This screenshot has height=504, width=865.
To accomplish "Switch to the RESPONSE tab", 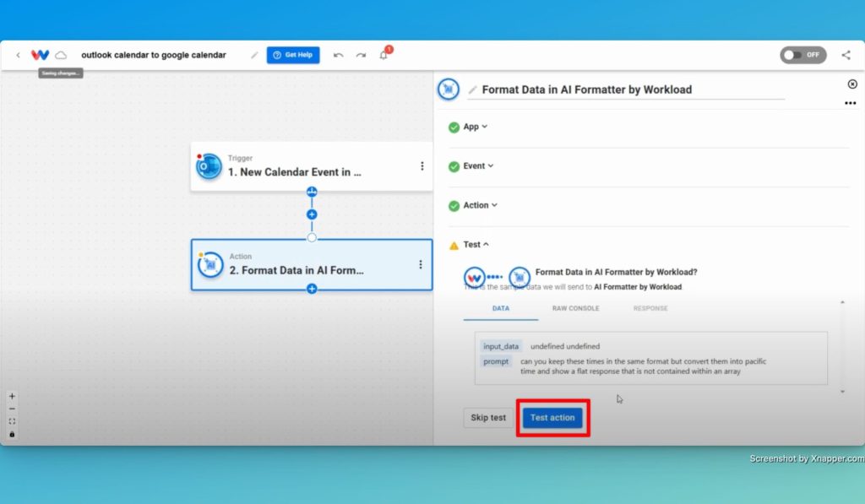I will coord(650,309).
